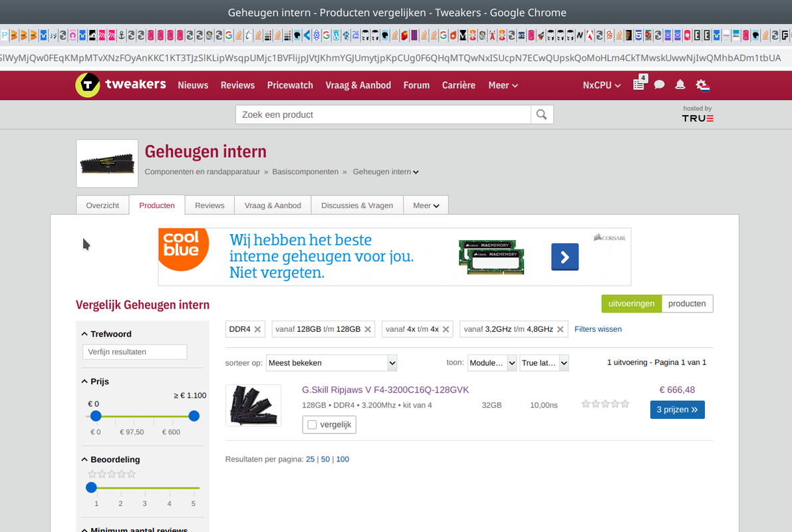Open the True lat... column dropdown
This screenshot has height=532, width=792.
tap(544, 362)
